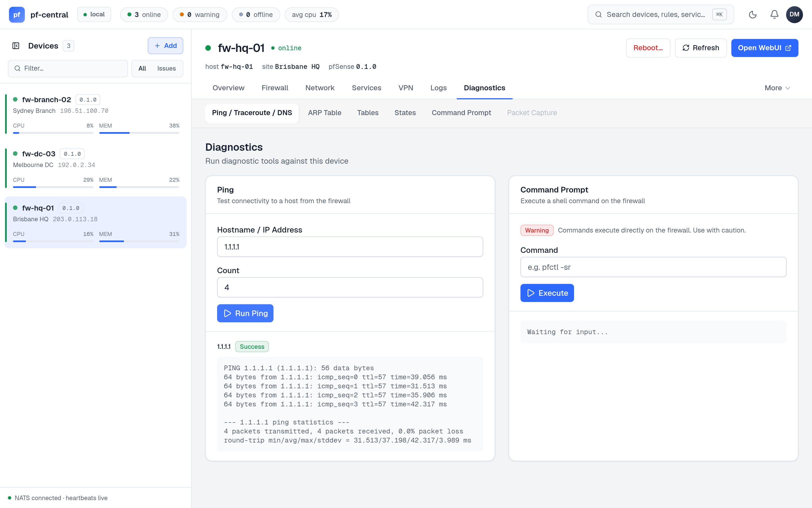Click the Reboot... button

click(x=648, y=48)
